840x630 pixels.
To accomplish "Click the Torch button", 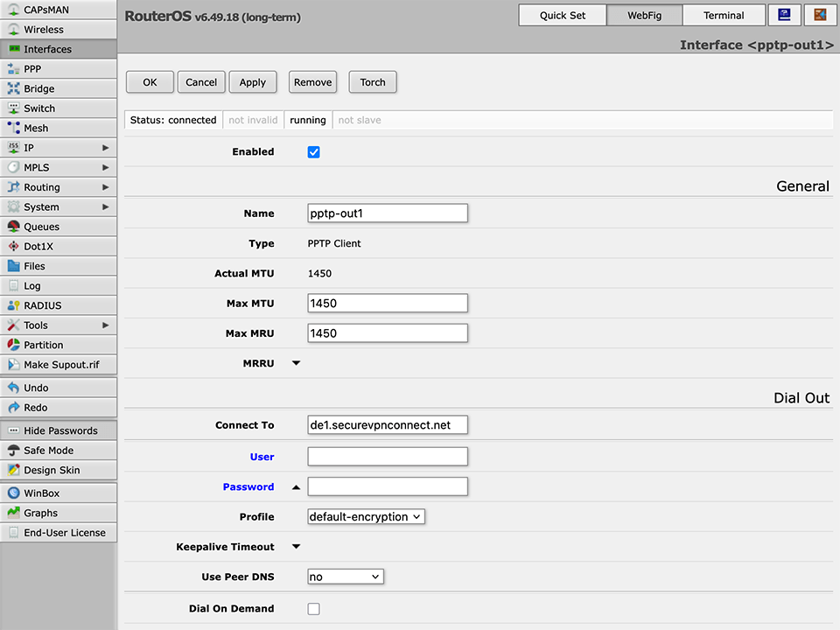I will click(373, 81).
